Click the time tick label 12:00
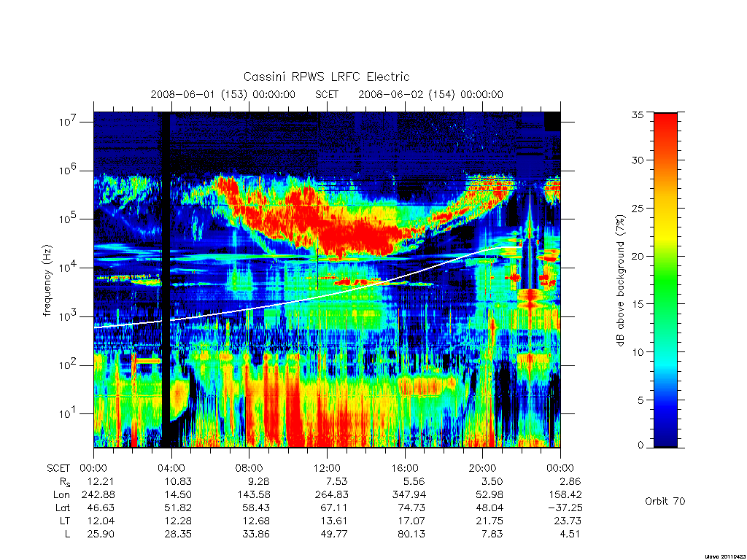This screenshot has width=747, height=560. click(328, 468)
